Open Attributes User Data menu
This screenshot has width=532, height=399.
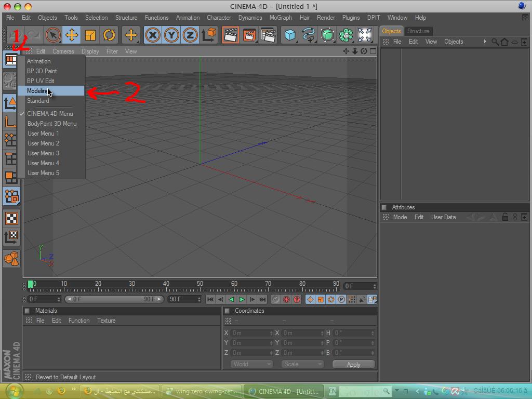coord(443,217)
